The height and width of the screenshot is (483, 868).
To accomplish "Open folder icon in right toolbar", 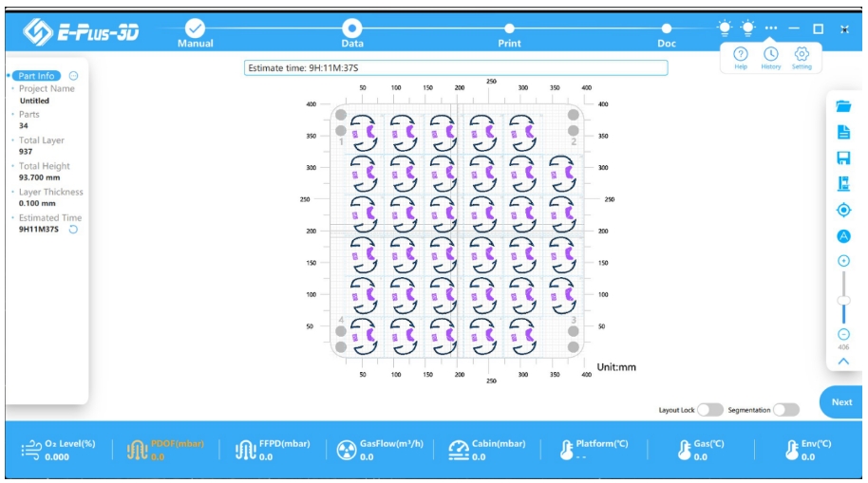I will tap(843, 106).
